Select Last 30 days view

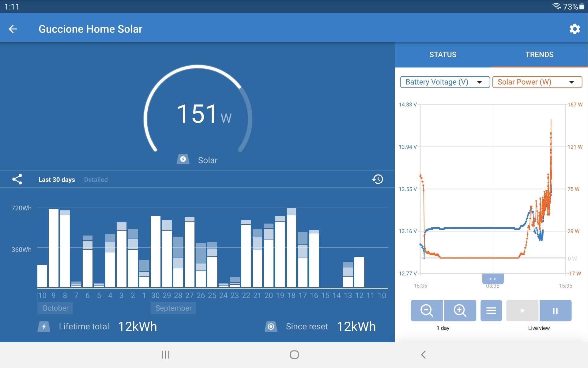[57, 180]
